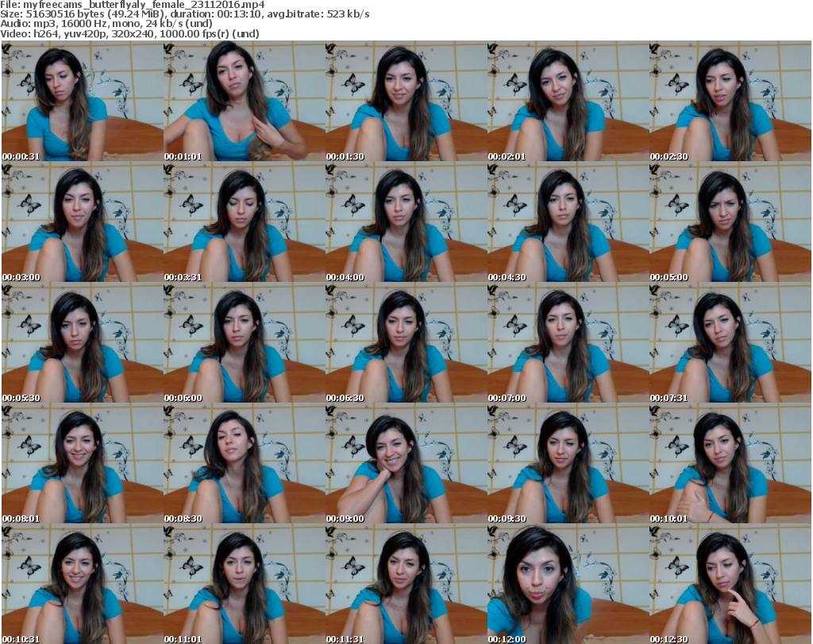This screenshot has width=813, height=644.
Task: Open the frame stamped 00:03:00
Action: [x=82, y=222]
